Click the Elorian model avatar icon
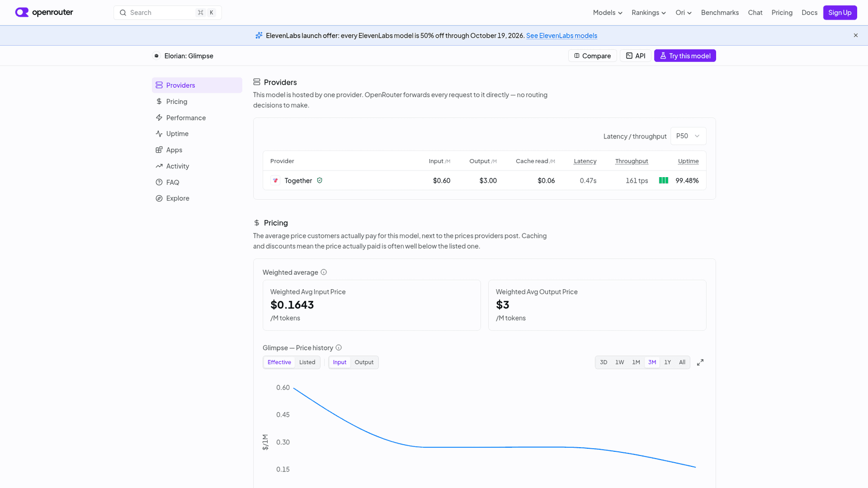868x488 pixels. (x=157, y=56)
